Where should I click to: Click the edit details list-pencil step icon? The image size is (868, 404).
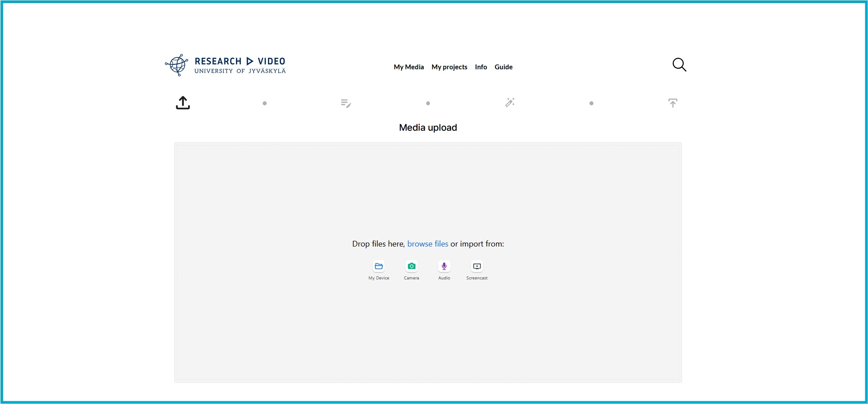(x=346, y=104)
